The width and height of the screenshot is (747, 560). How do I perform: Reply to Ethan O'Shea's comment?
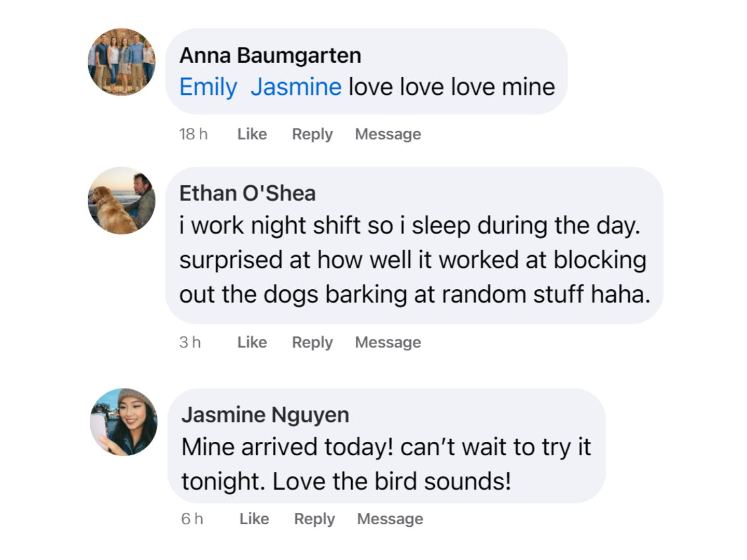312,342
